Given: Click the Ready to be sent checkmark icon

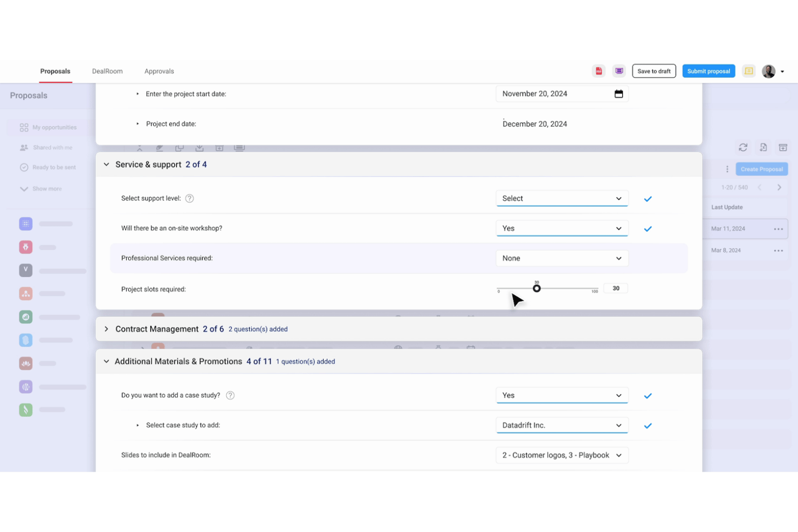Looking at the screenshot, I should [x=24, y=168].
